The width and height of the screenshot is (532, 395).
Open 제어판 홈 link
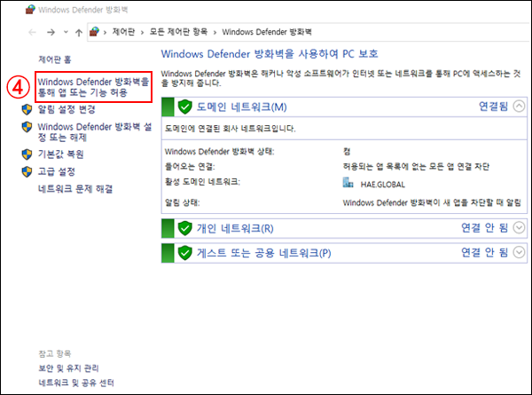pyautogui.click(x=55, y=59)
